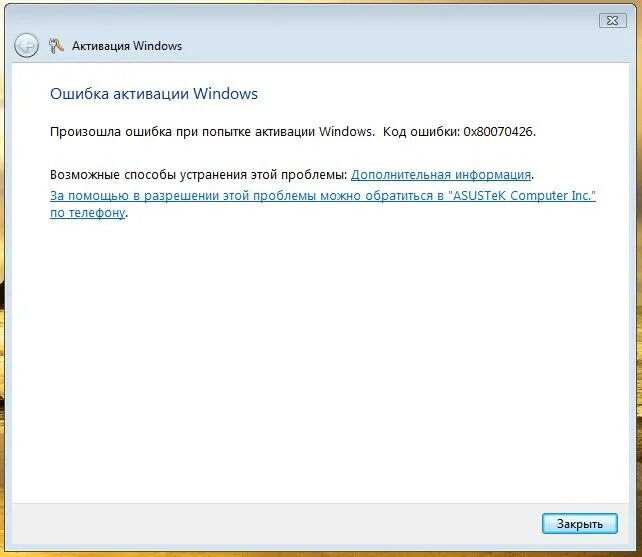Screen dimensions: 642x557
Task: Click the Активация Windows title text
Action: click(x=127, y=46)
